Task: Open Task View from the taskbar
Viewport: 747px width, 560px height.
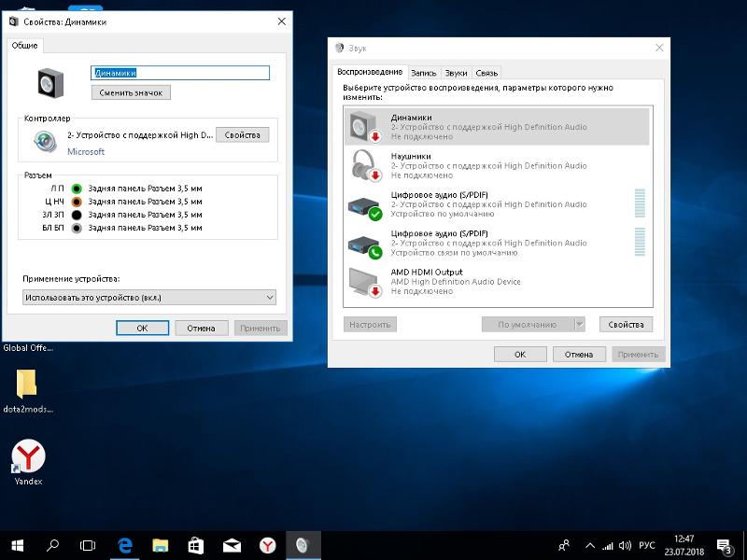Action: [88, 546]
